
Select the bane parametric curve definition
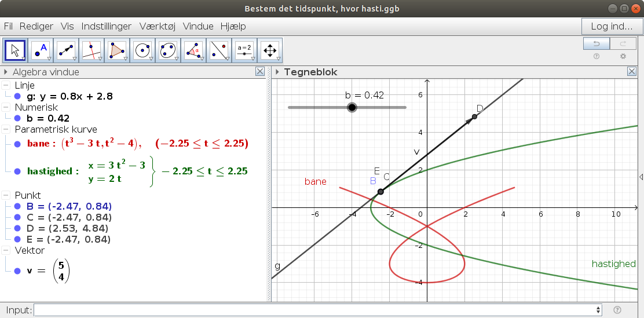(x=138, y=144)
